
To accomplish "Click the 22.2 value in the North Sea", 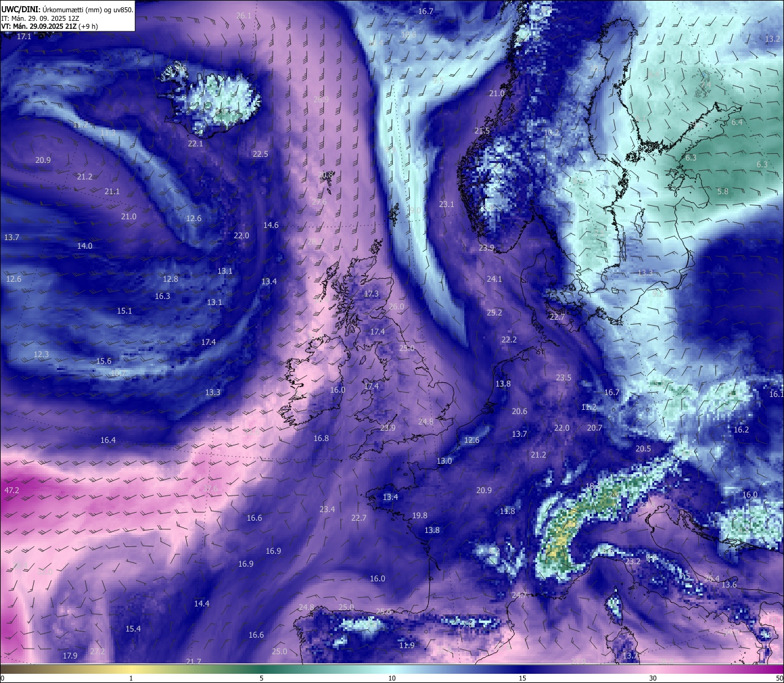I will pos(509,339).
